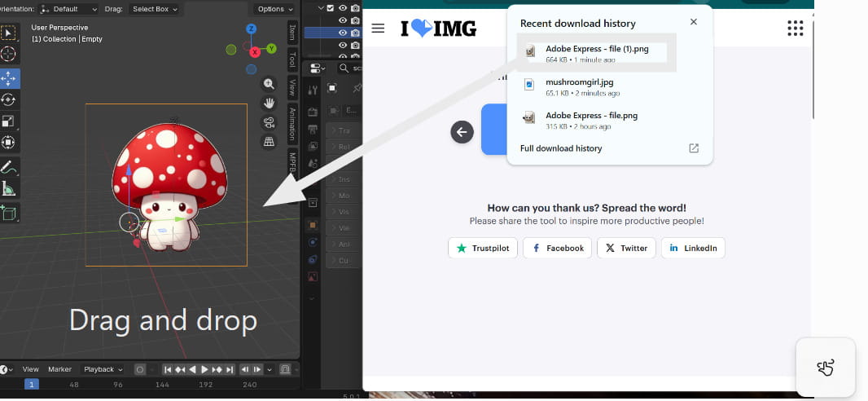Open the Collection properties box icon
This screenshot has height=401, width=868.
313,203
